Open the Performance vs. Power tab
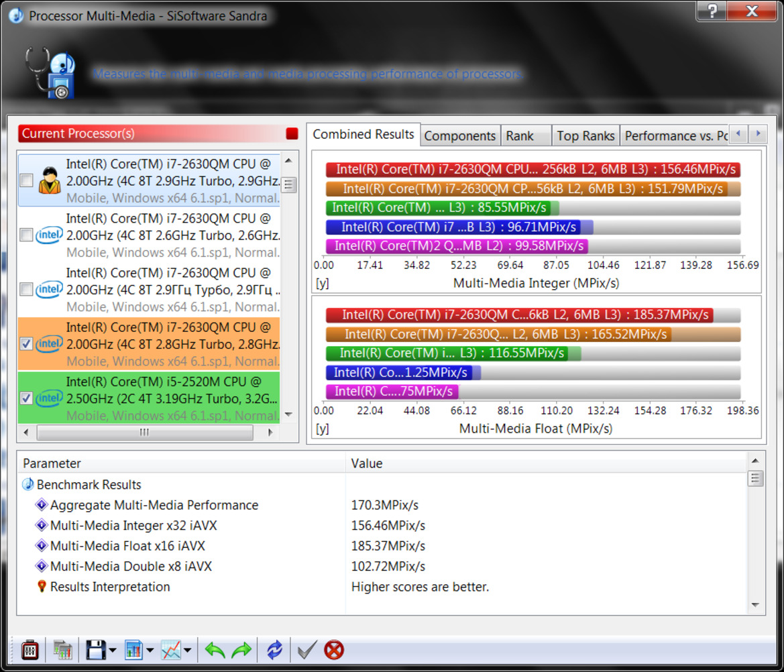Screen dimensions: 784x672 click(x=675, y=135)
